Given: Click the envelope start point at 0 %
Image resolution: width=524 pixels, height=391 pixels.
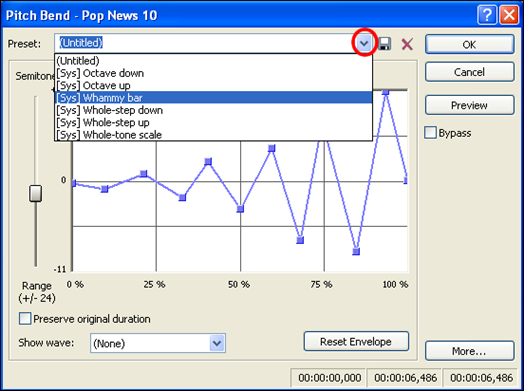Looking at the screenshot, I should click(74, 183).
